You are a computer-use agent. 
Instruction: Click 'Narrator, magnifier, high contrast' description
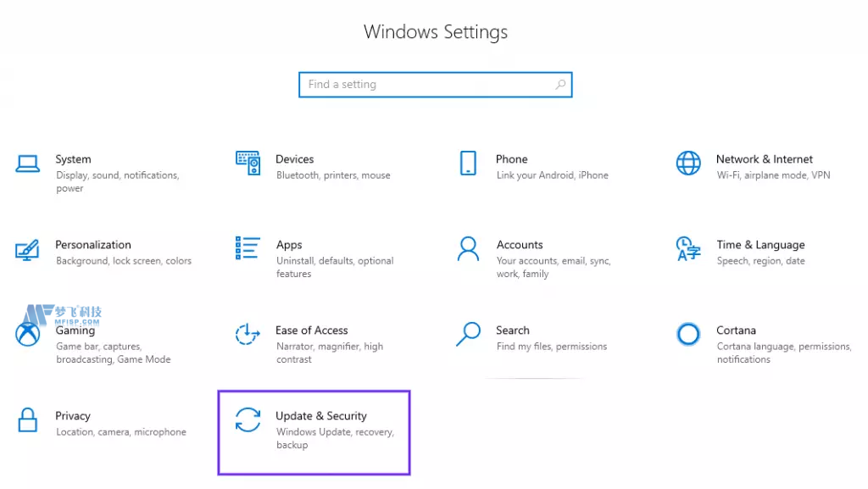pos(330,353)
